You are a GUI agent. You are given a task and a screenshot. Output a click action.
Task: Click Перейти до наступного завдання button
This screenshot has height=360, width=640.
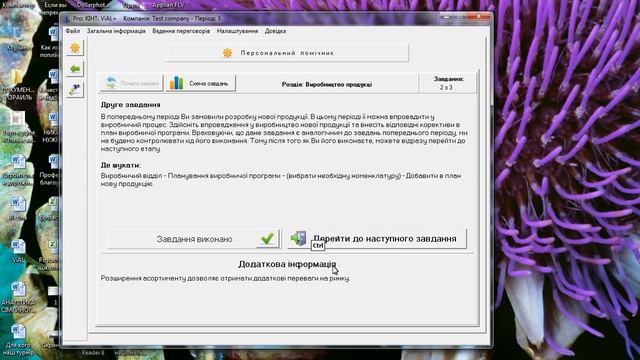(377, 239)
